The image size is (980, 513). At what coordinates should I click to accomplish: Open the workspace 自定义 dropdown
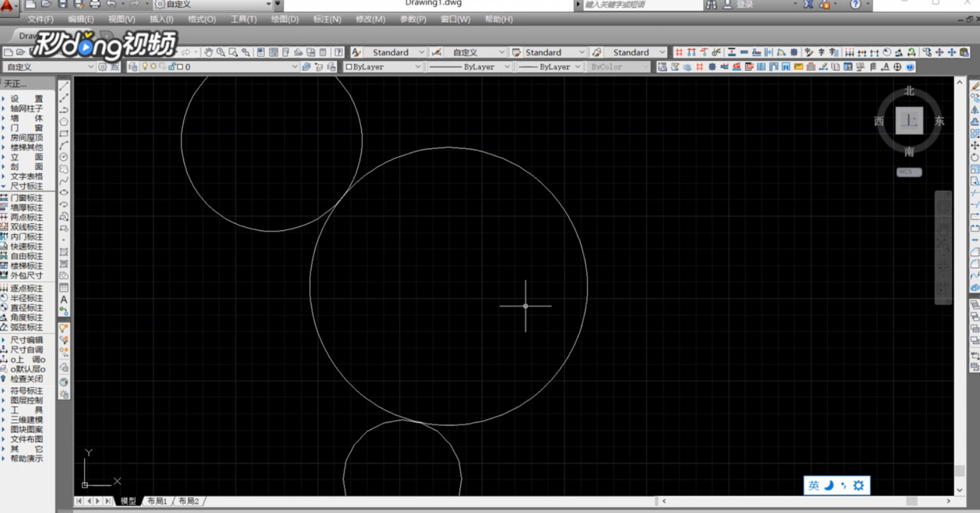coord(49,66)
